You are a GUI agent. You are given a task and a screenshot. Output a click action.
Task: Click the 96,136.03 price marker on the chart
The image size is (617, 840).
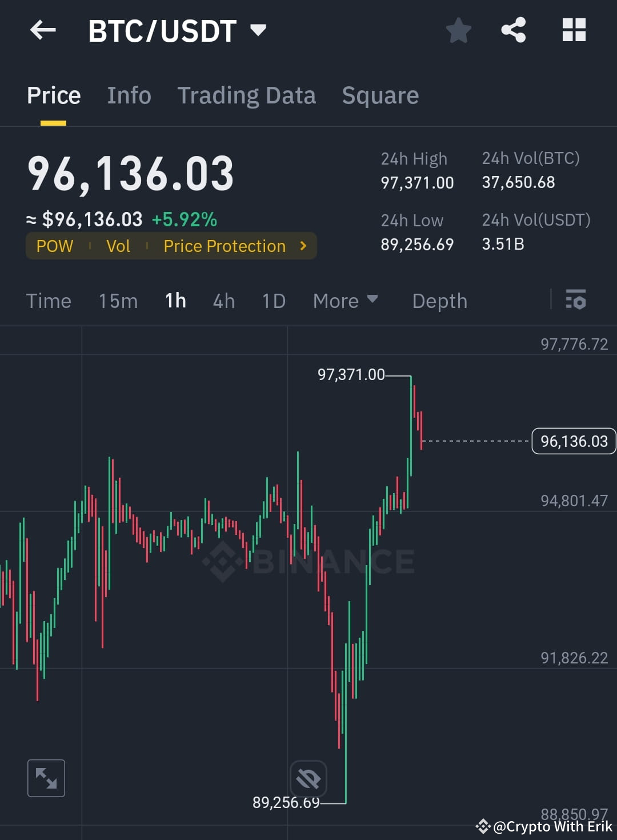coord(574,441)
